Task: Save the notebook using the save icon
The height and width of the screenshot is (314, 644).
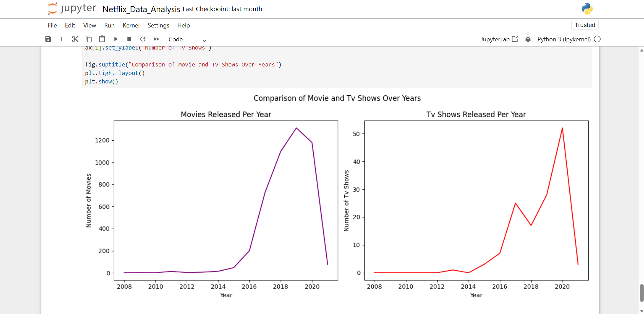Action: click(48, 39)
